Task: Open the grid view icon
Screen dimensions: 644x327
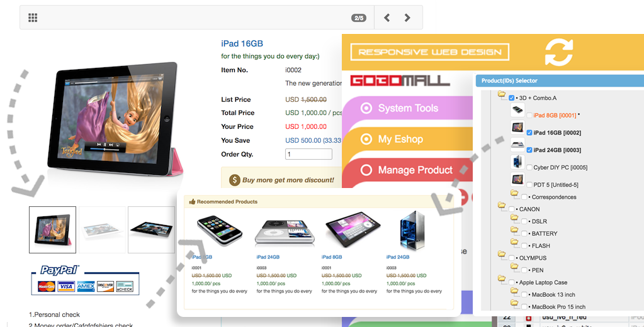Action: (33, 17)
